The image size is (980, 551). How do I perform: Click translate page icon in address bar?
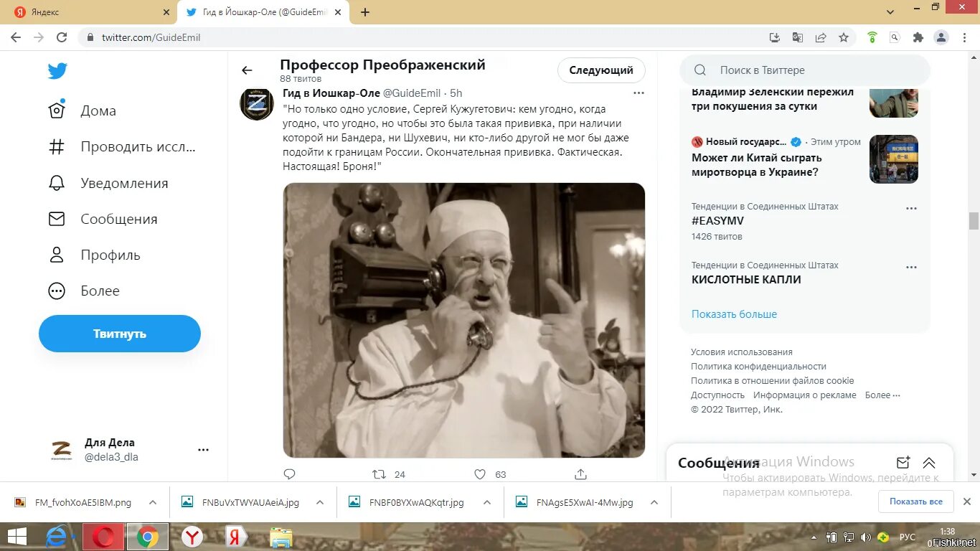pos(798,37)
